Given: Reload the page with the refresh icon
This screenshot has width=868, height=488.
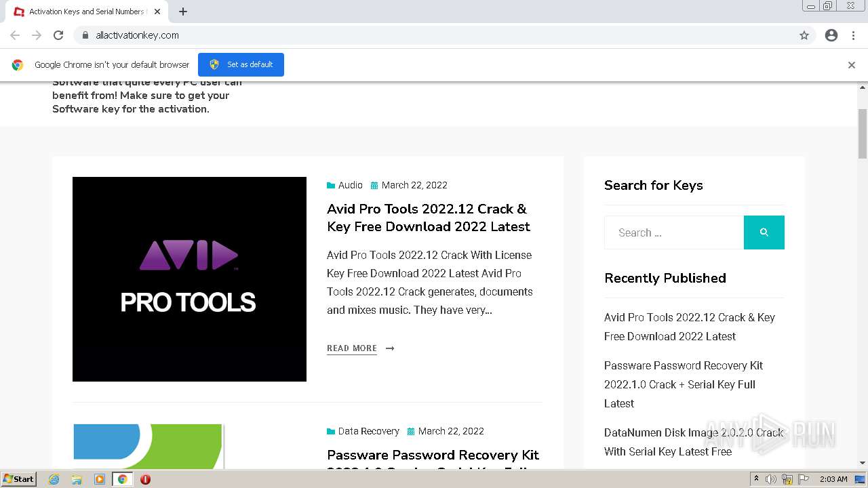Looking at the screenshot, I should point(58,35).
